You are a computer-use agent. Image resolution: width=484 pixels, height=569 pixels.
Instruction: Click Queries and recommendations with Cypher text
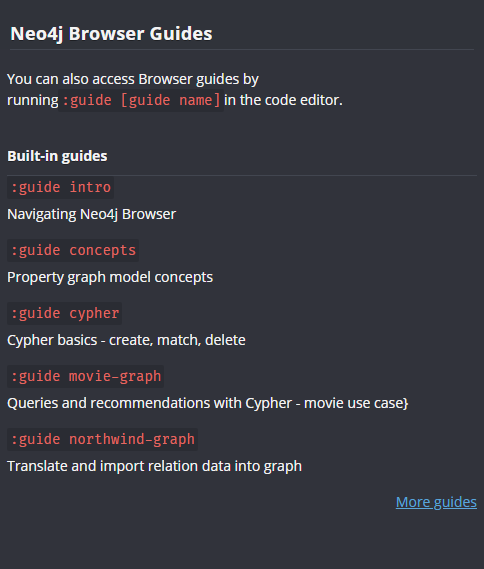click(x=149, y=403)
